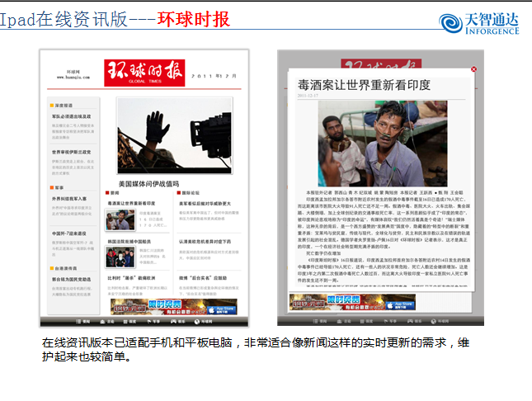
Task: Tap the gamepad-icon 娱乐 tab on home page bottom bar
Action: point(178,321)
